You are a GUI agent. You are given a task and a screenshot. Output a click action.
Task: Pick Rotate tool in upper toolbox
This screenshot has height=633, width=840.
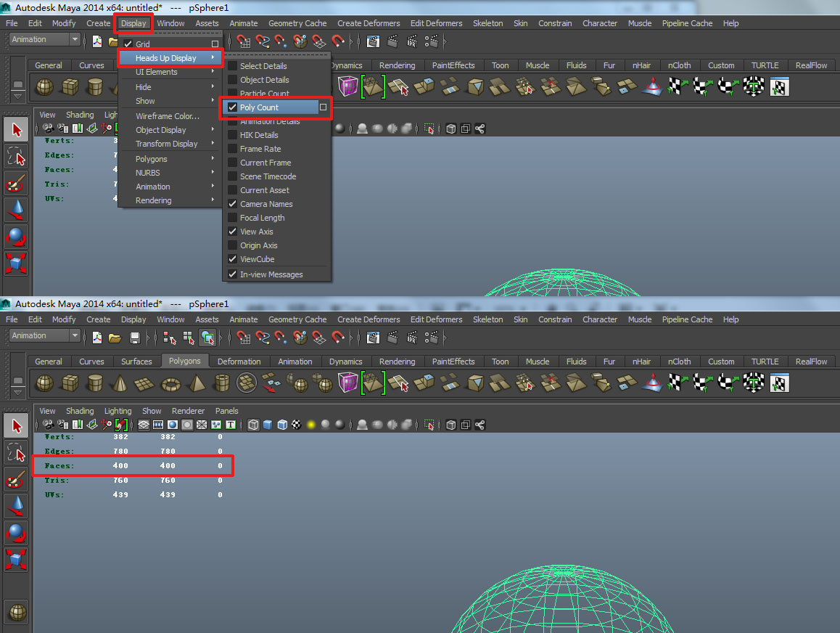tap(17, 237)
